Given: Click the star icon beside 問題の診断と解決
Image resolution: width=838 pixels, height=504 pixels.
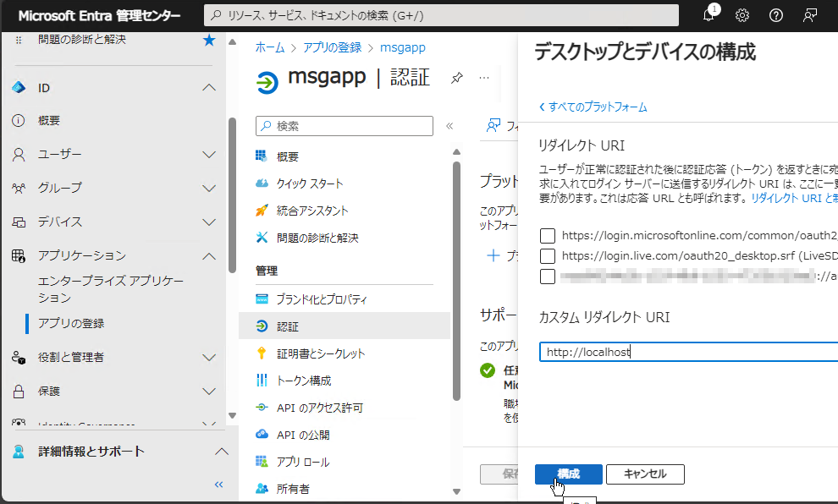Looking at the screenshot, I should (208, 38).
